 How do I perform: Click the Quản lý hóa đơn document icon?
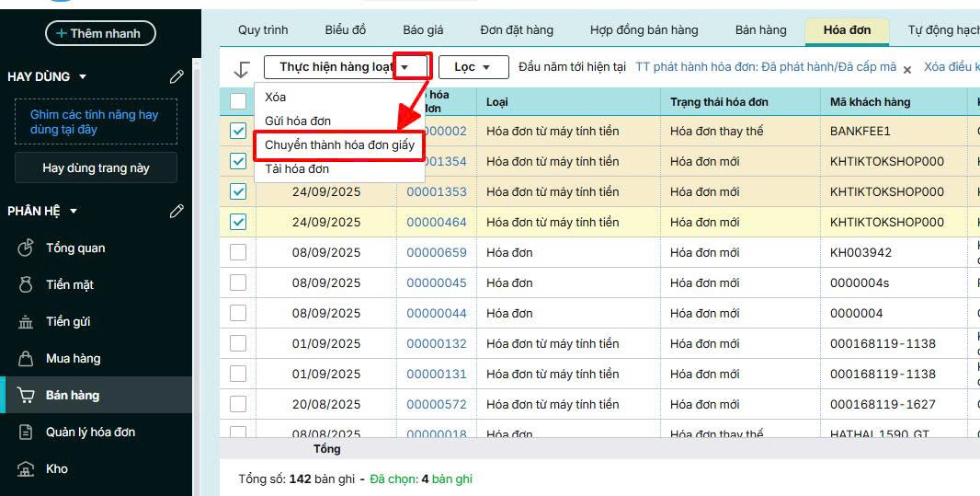pyautogui.click(x=26, y=433)
